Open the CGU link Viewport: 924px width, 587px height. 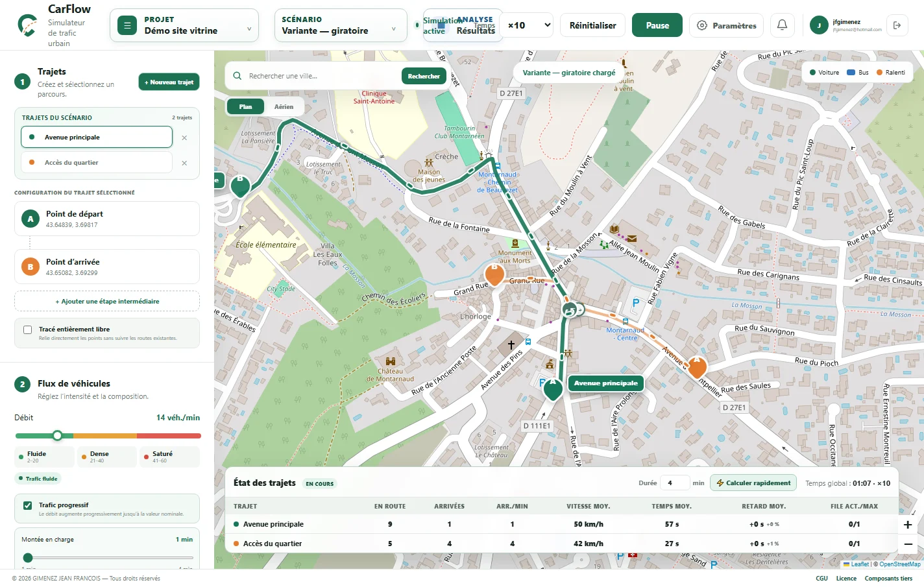click(821, 579)
